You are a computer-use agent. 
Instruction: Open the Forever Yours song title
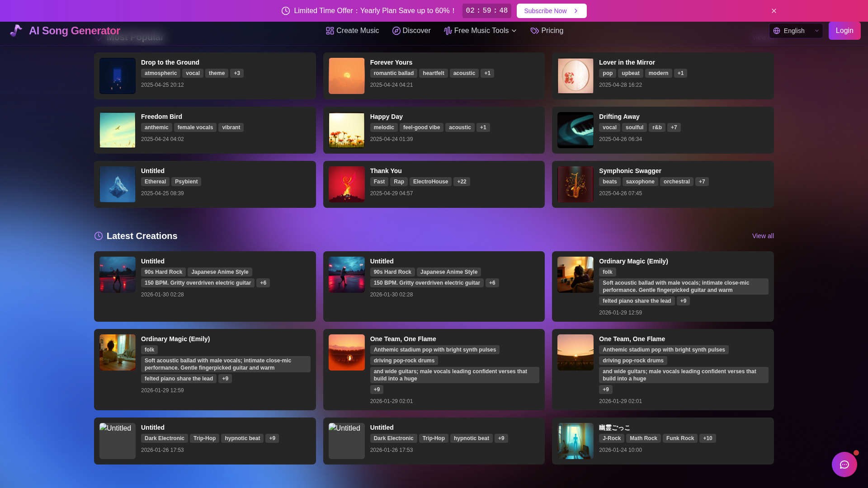391,62
